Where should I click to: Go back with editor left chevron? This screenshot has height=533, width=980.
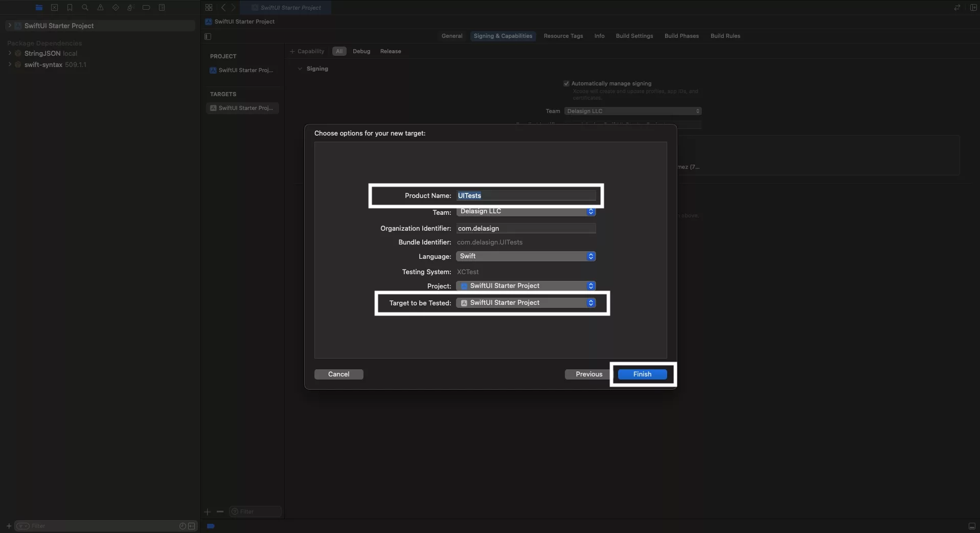click(x=223, y=8)
